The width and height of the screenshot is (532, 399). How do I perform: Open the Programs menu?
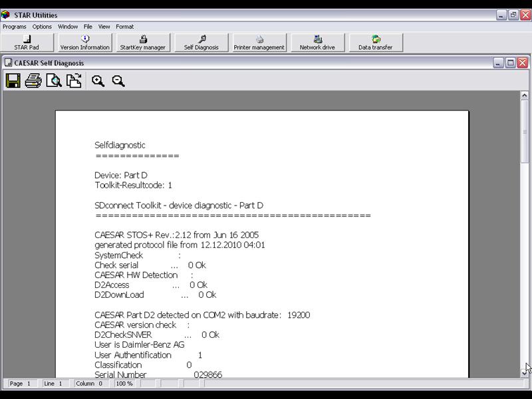14,27
